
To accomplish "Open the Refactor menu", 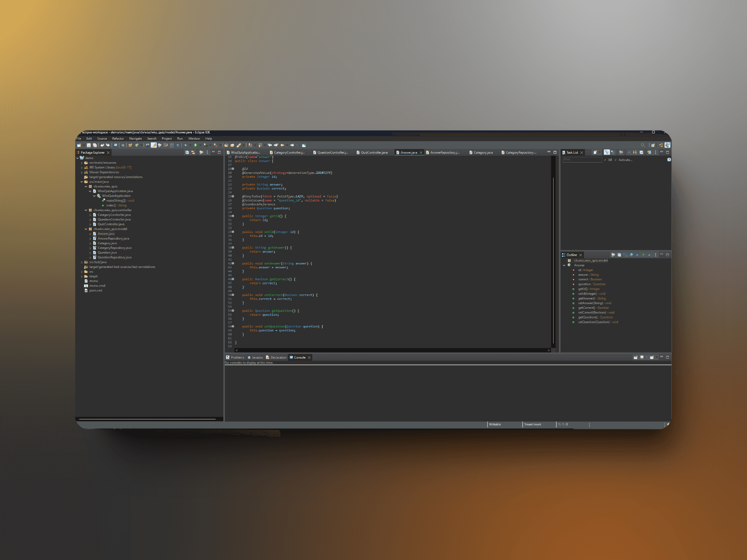I will click(x=118, y=138).
